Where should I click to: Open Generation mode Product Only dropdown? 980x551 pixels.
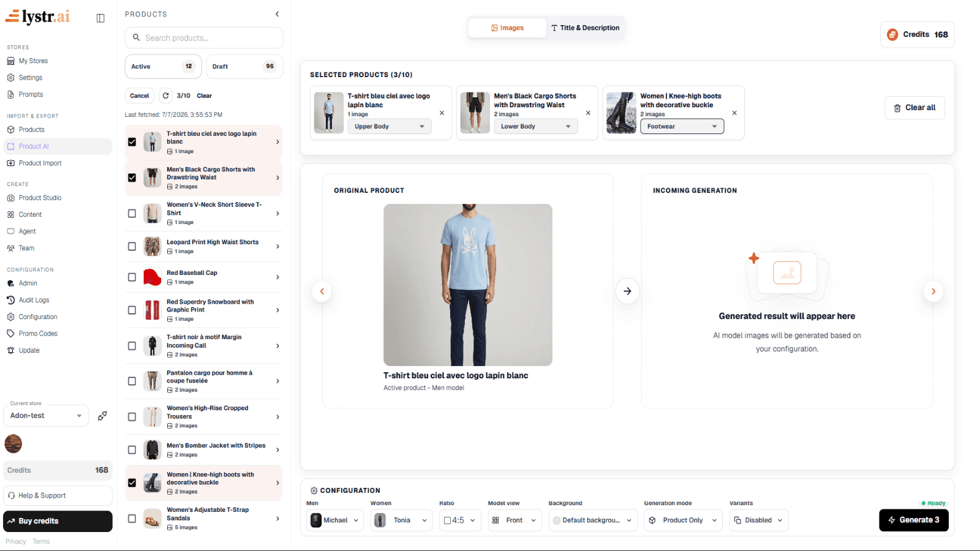tap(683, 520)
